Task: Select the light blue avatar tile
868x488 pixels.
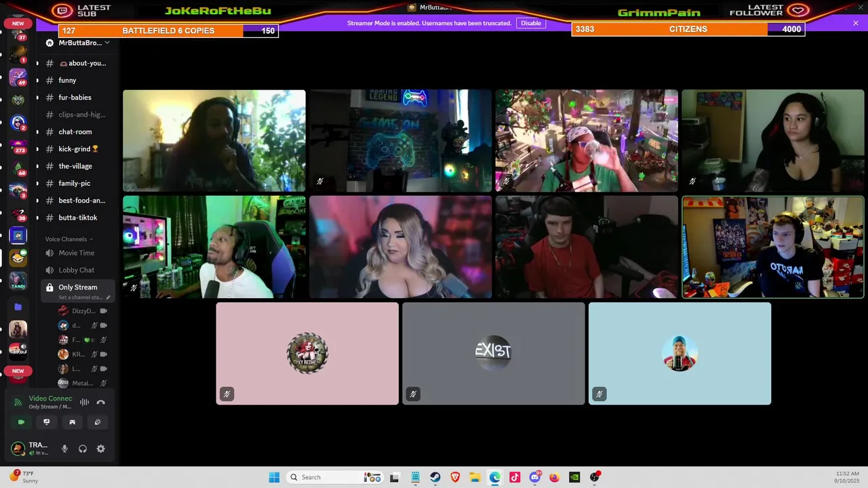Action: tap(679, 354)
